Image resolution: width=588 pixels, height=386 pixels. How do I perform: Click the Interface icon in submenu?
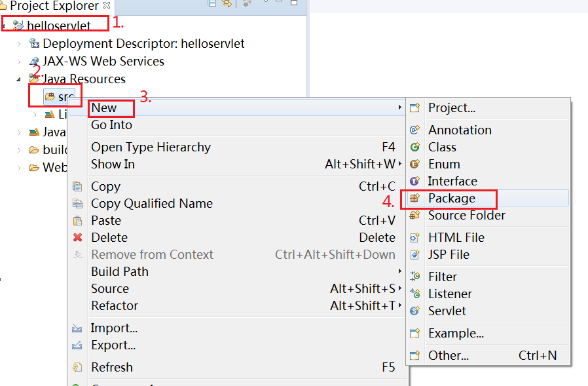414,182
